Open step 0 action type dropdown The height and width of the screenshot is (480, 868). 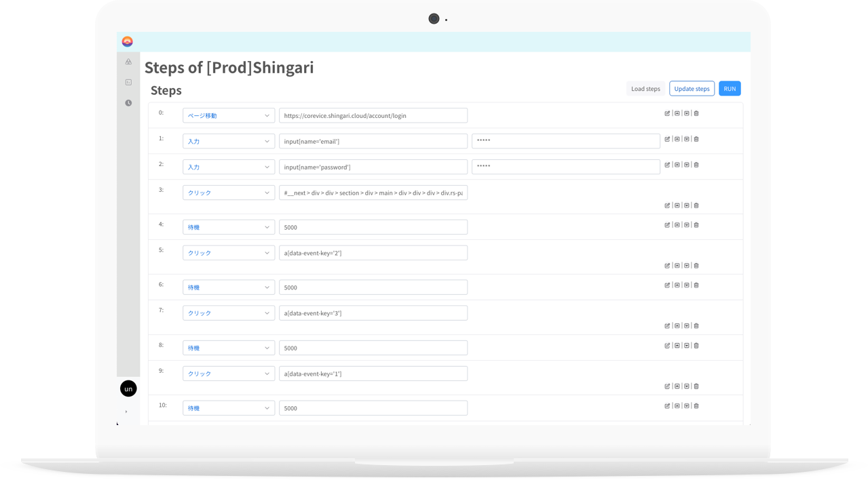(x=229, y=115)
